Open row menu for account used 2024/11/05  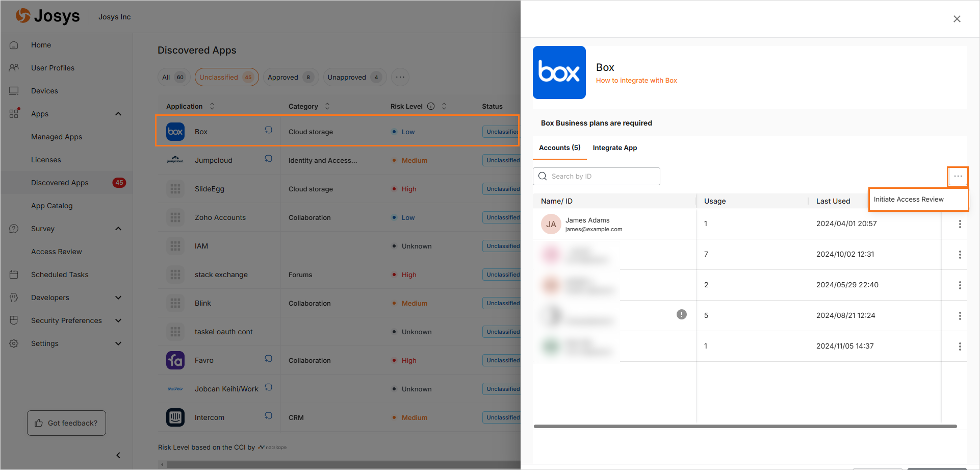960,347
